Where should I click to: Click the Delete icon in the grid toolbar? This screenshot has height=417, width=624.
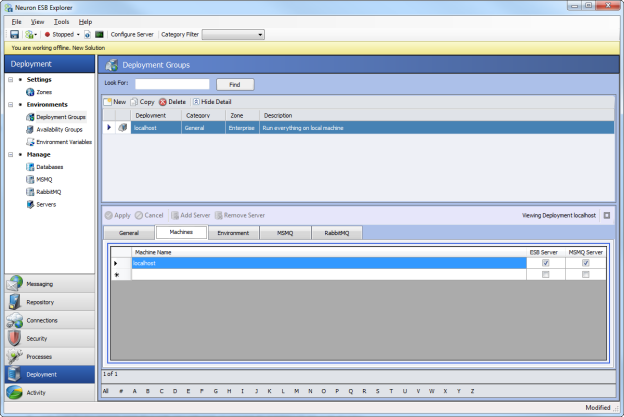pyautogui.click(x=163, y=102)
